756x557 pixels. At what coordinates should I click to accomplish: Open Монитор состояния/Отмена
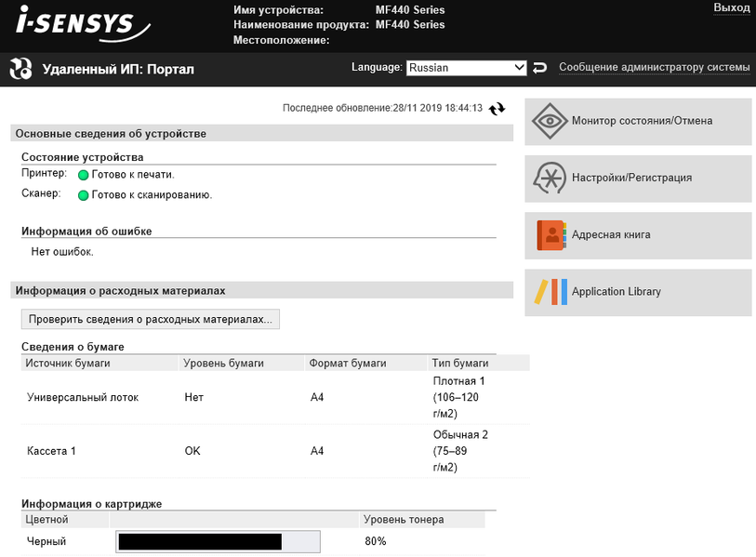(638, 121)
